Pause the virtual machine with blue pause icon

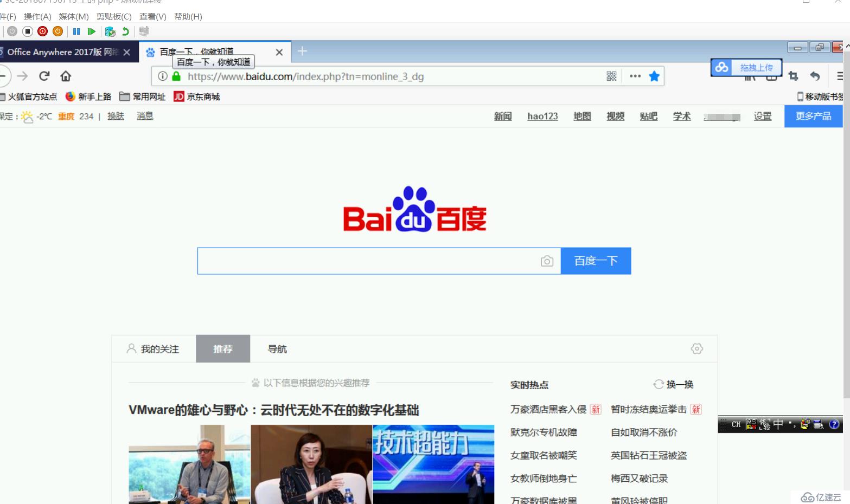click(76, 31)
